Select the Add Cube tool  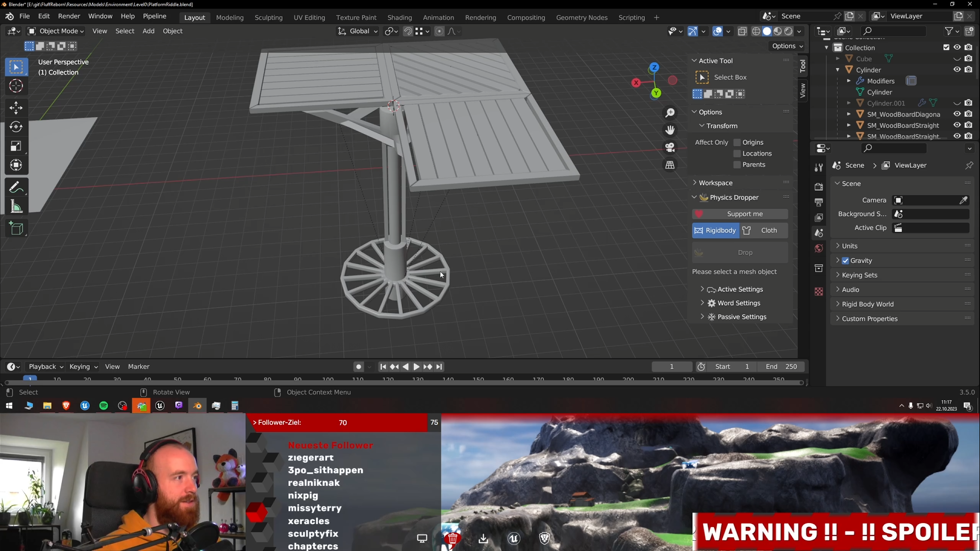click(16, 229)
